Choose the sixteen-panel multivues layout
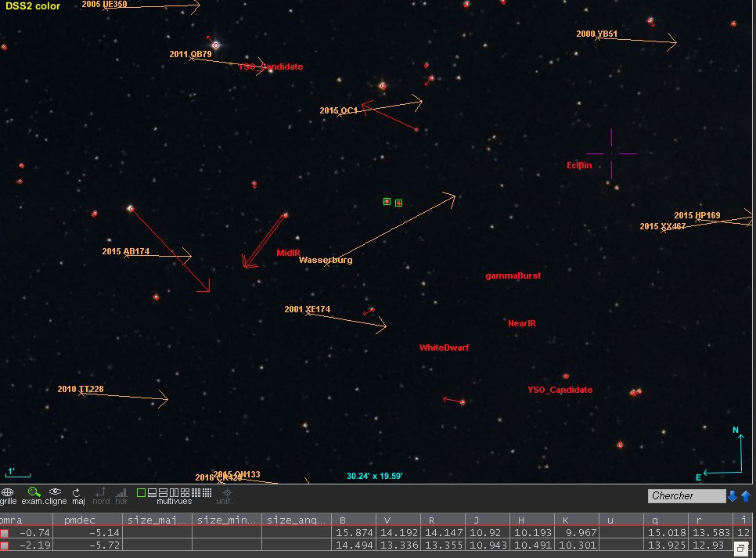756x558 pixels. click(207, 492)
